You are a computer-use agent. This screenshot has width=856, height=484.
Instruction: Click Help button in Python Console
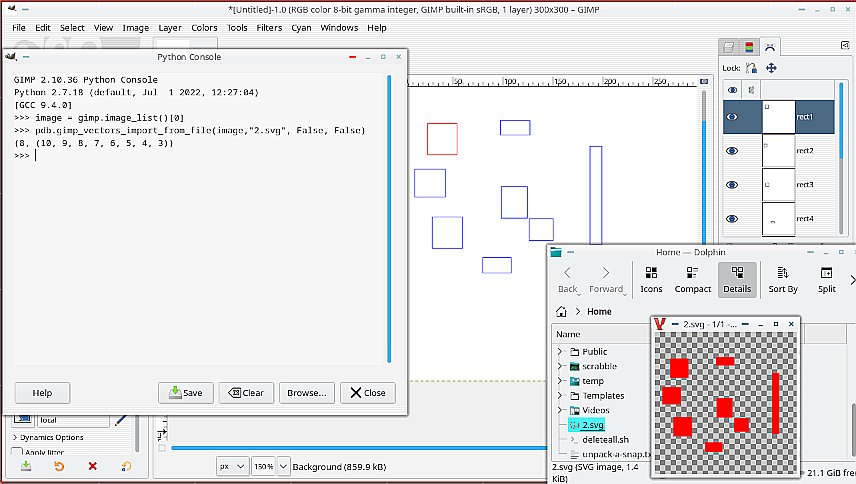[42, 393]
